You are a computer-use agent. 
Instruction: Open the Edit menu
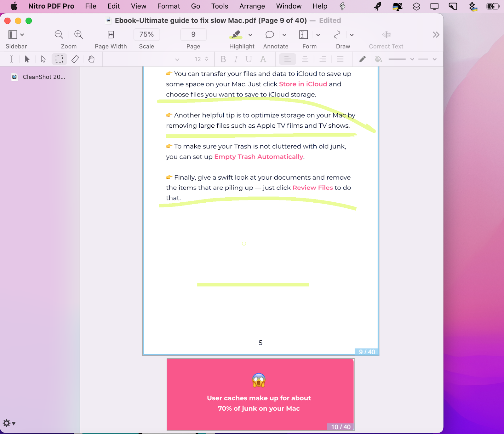(x=114, y=6)
